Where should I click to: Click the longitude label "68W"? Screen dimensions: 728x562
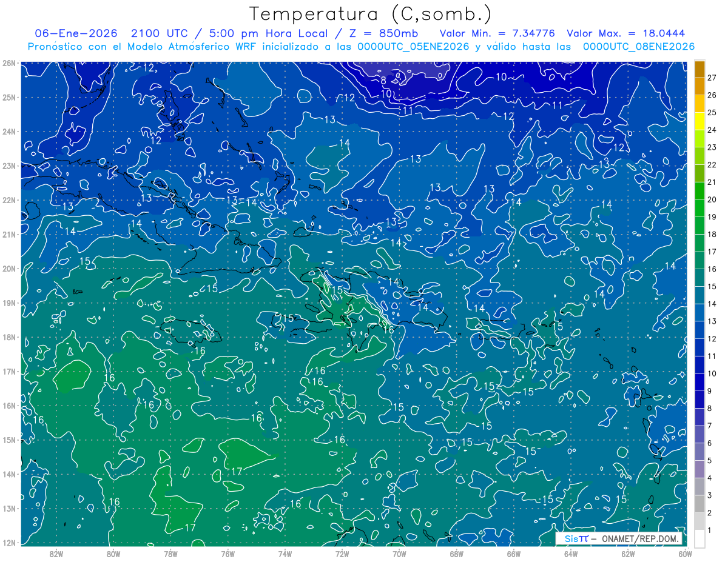(456, 554)
